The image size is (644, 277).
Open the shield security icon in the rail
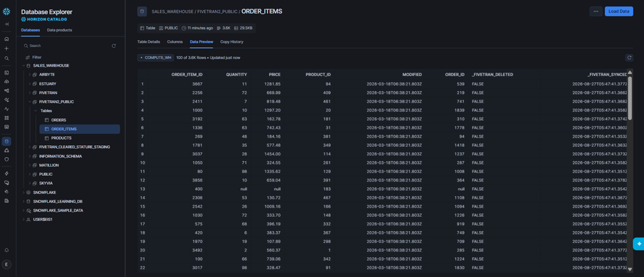[6, 159]
